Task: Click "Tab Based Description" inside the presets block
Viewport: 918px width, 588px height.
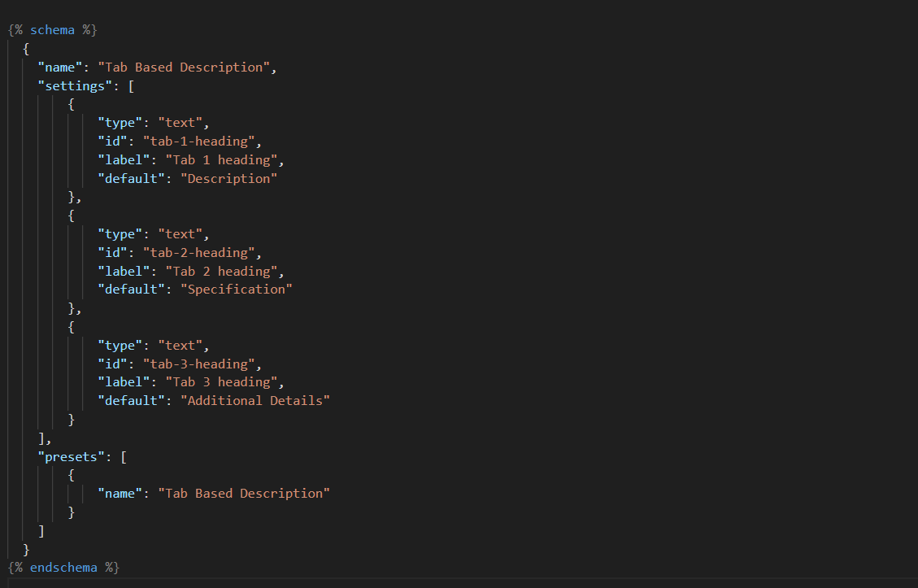Action: point(244,493)
